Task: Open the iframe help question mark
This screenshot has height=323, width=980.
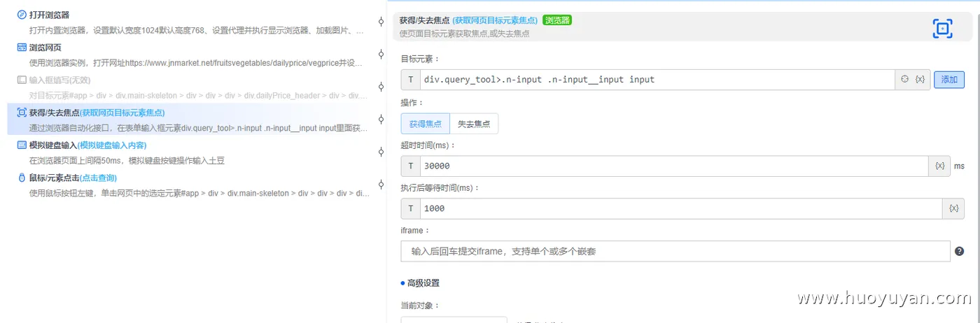Action: tap(959, 251)
